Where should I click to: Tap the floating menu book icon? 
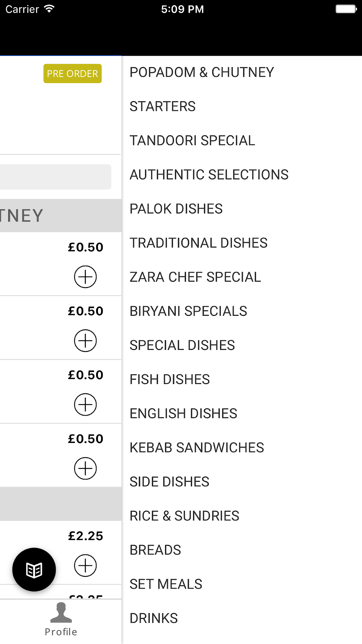click(34, 569)
